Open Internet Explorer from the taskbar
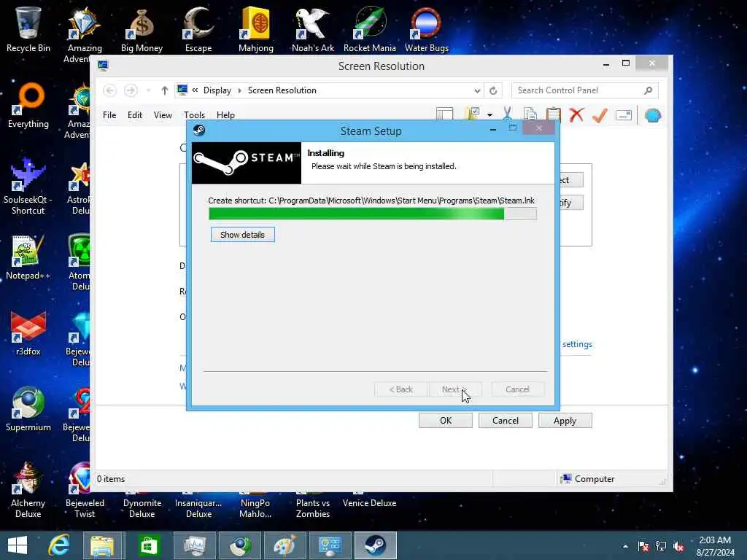The width and height of the screenshot is (747, 560). [59, 545]
